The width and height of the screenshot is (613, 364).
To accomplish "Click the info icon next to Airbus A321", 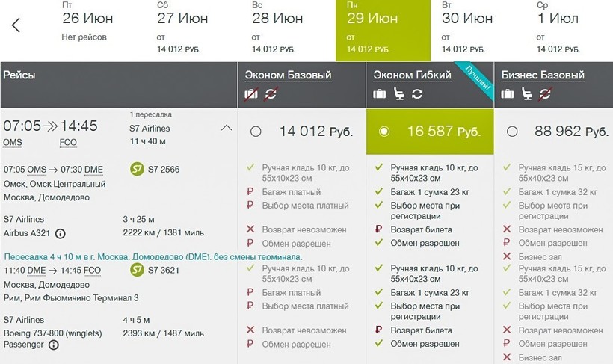I will click(61, 233).
